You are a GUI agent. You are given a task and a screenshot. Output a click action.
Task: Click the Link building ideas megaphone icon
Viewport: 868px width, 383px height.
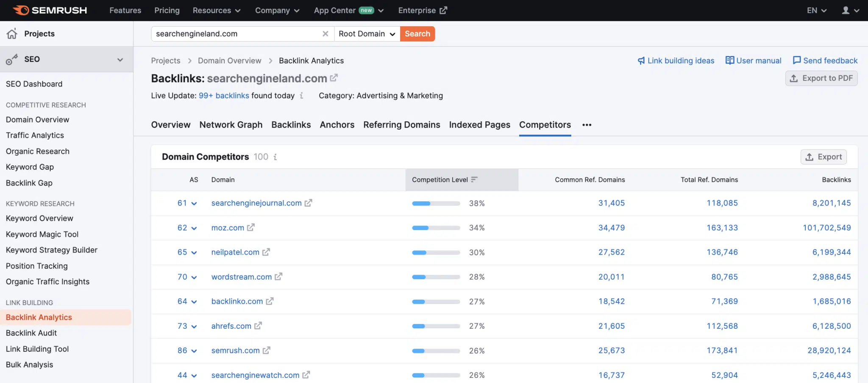[641, 61]
